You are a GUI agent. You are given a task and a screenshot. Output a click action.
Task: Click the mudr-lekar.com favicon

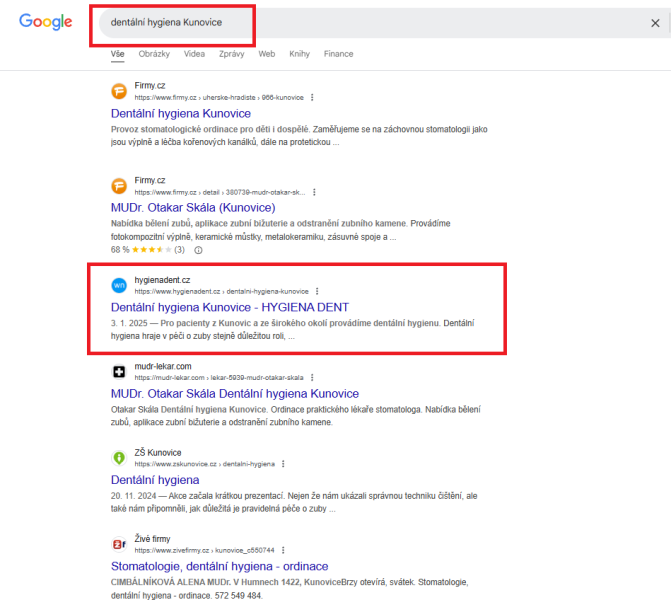119,372
